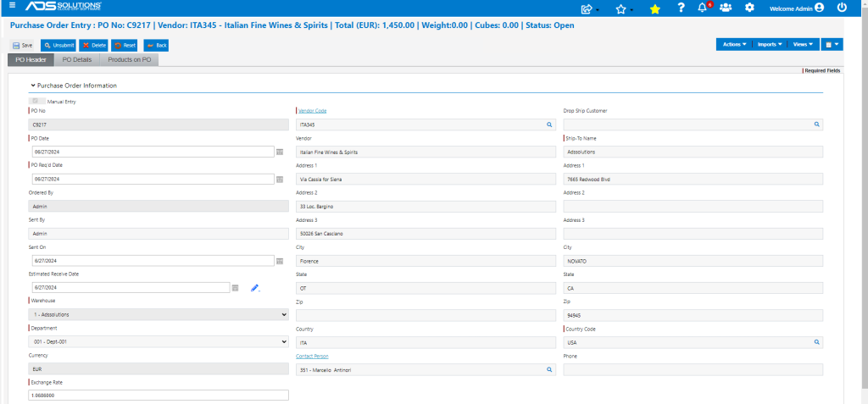Screen dimensions: 868x404
Task: Search Vendor Code lookup magnifier
Action: point(549,125)
